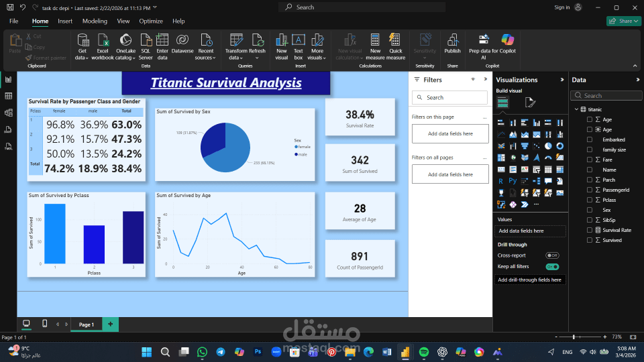Open the Help ribbon tab

tap(178, 21)
